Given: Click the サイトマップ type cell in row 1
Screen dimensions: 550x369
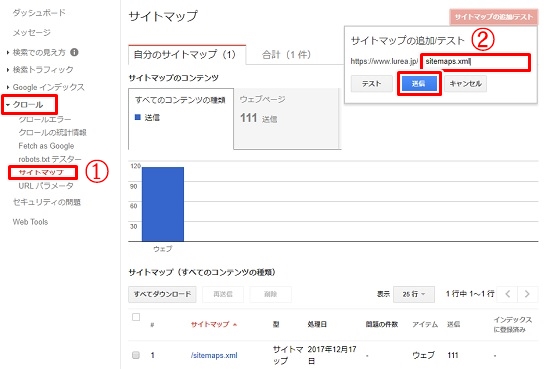Looking at the screenshot, I should [288, 355].
